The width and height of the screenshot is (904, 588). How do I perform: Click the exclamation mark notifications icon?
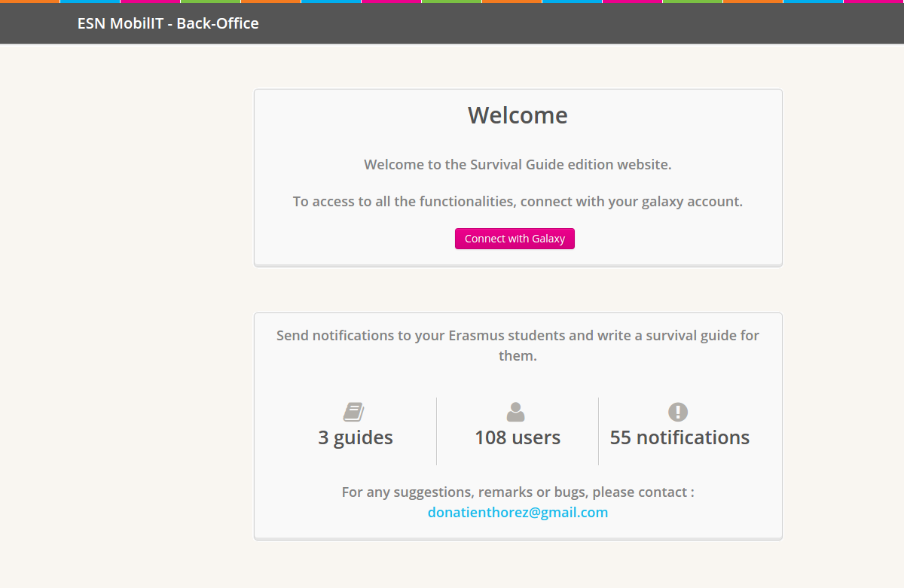[678, 412]
